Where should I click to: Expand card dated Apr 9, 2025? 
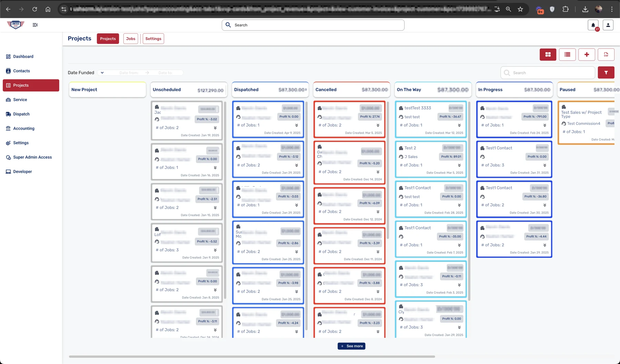coord(297,125)
